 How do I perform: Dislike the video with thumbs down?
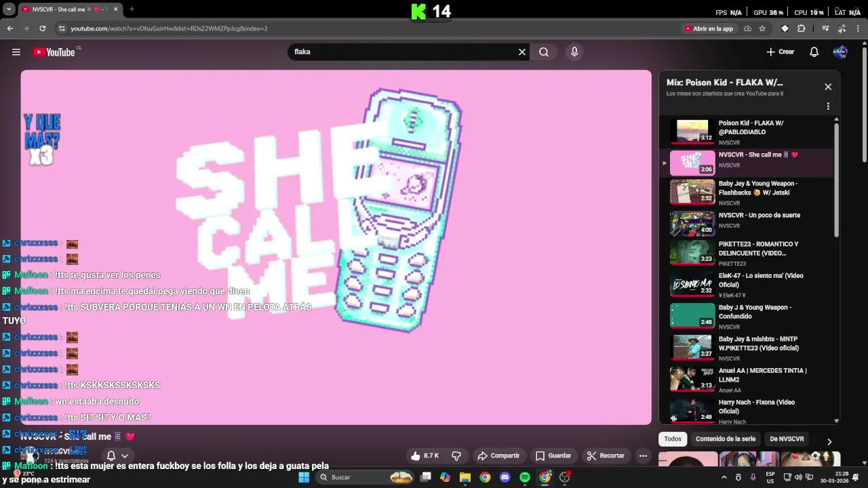pos(456,456)
